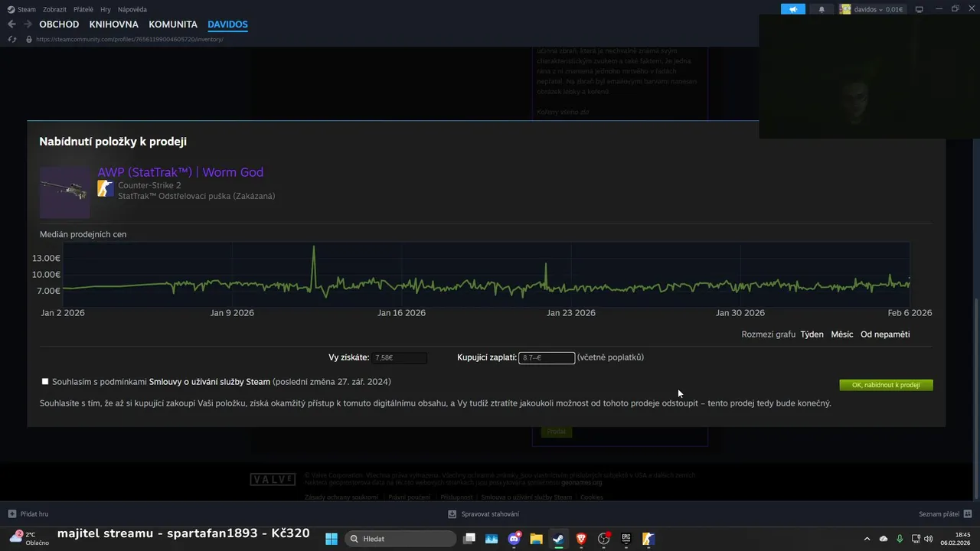Reload the Steam inventory page
This screenshot has height=551, width=980.
point(11,39)
